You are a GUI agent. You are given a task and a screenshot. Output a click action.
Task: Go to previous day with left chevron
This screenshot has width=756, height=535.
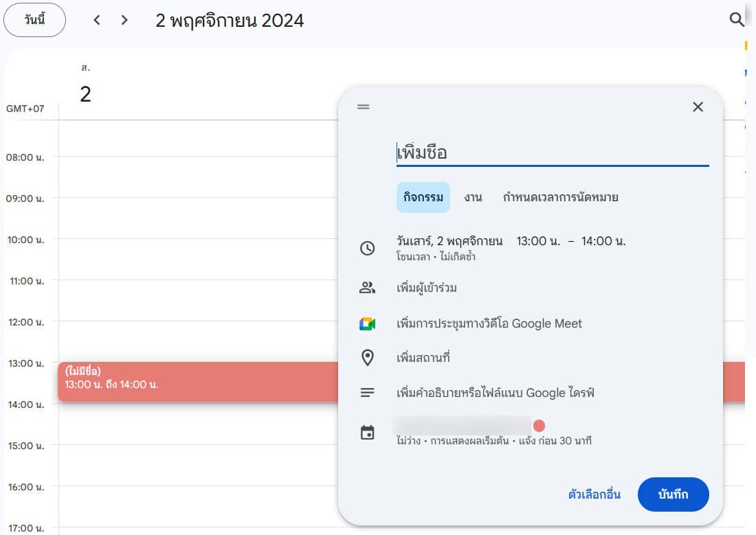click(x=97, y=21)
